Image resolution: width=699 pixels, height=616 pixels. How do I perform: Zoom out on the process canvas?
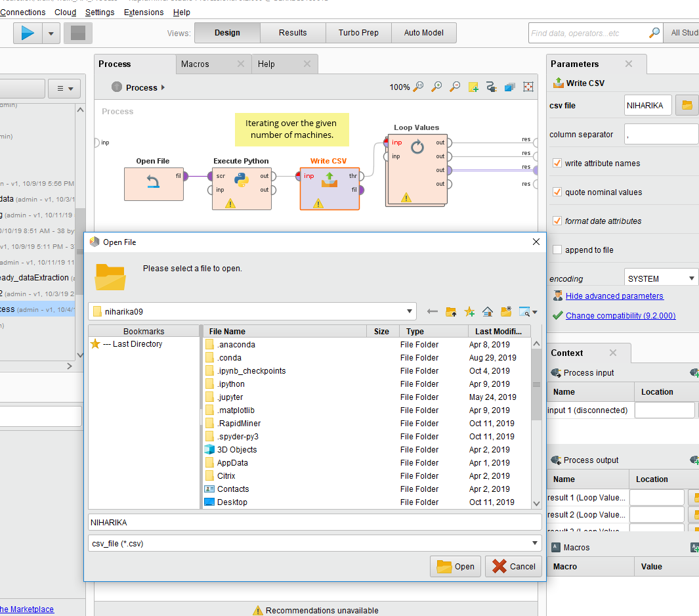click(x=455, y=87)
